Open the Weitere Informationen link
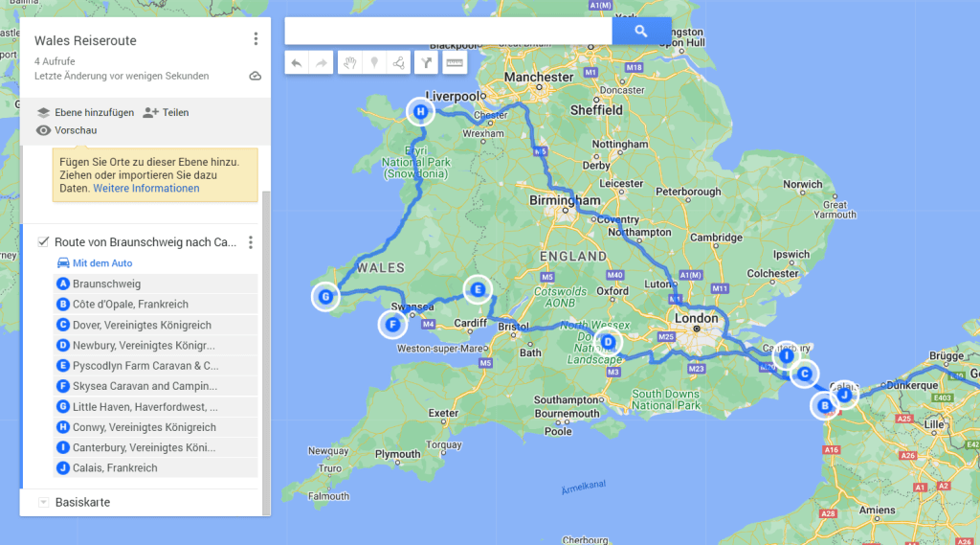Screen dimensions: 980x545 coord(145,189)
